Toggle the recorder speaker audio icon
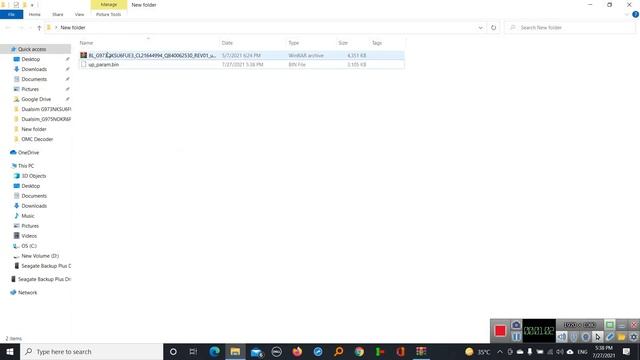Image resolution: width=640 pixels, height=360 pixels. click(x=562, y=337)
